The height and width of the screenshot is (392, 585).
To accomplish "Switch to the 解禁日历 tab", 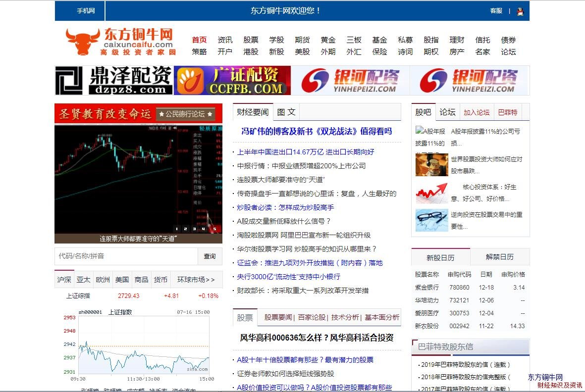I will click(x=500, y=257).
